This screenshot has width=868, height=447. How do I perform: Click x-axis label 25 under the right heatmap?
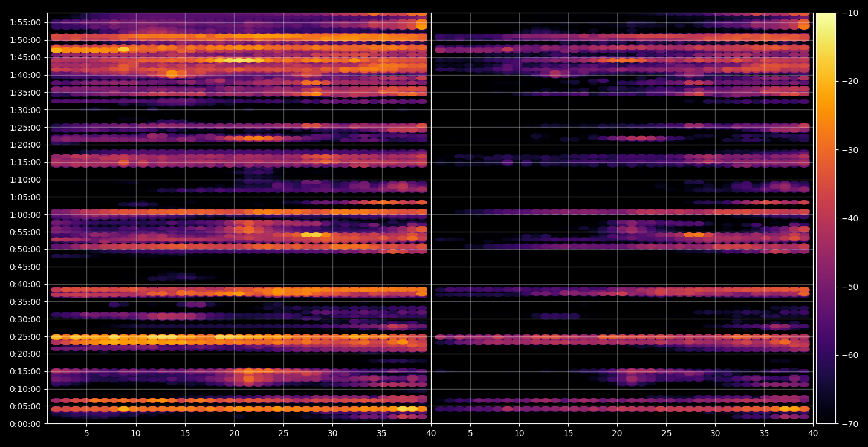667,434
